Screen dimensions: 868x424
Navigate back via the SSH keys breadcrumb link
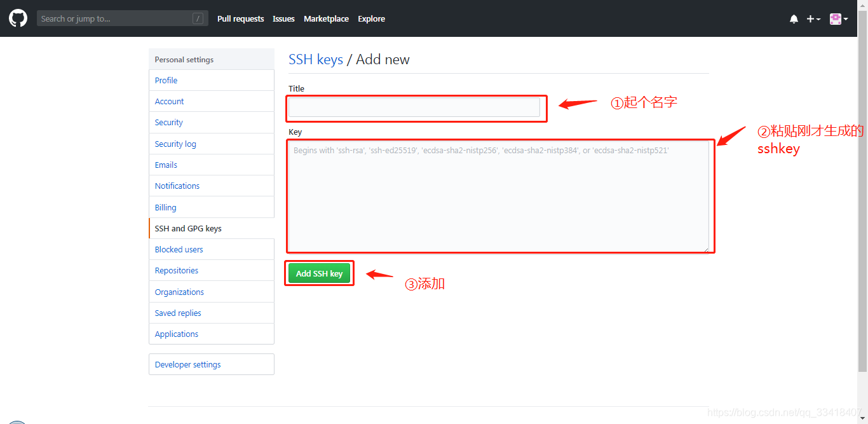click(316, 59)
